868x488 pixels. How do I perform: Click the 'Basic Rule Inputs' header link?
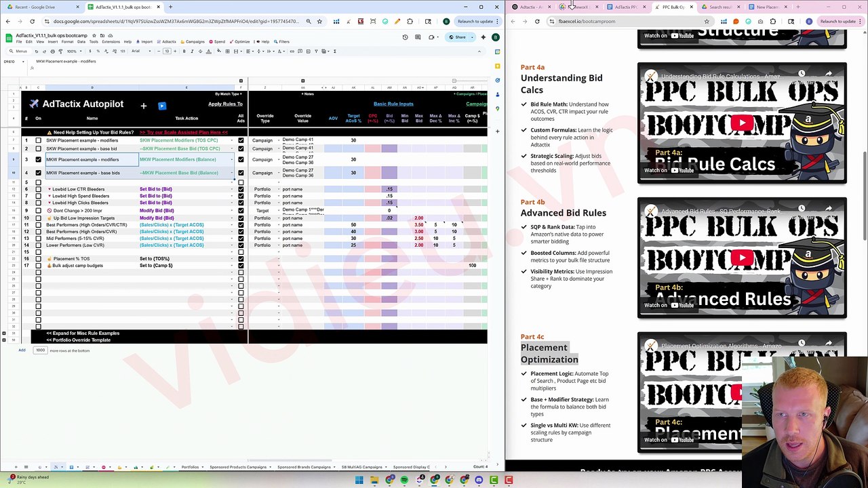click(x=393, y=104)
